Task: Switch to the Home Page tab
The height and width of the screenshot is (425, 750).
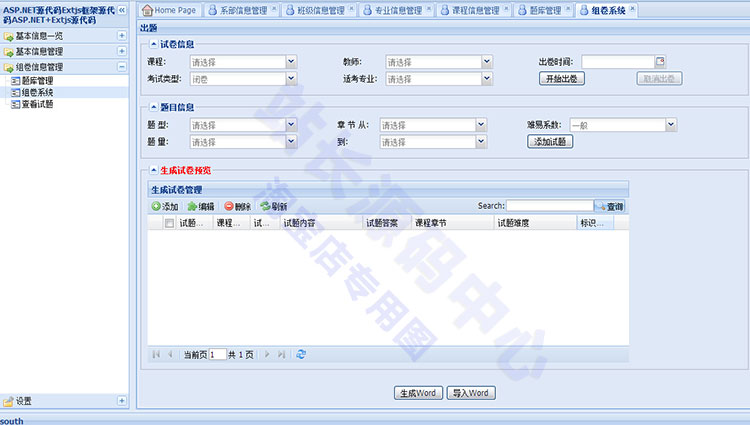Action: pyautogui.click(x=168, y=10)
